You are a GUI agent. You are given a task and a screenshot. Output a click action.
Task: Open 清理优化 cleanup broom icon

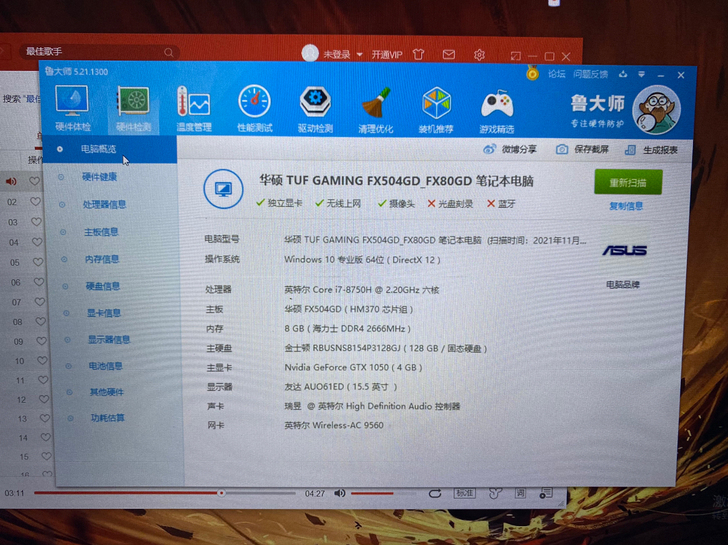pos(376,110)
